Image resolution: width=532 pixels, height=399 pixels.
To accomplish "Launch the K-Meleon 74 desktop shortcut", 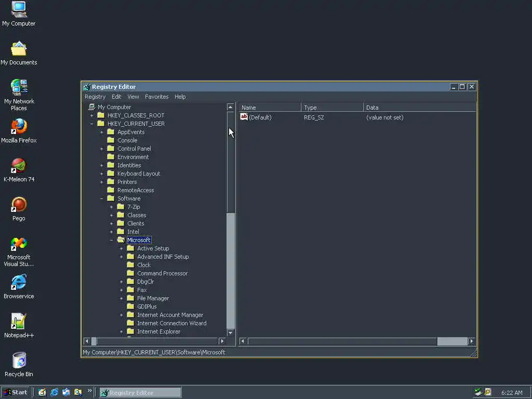I will 19,166.
